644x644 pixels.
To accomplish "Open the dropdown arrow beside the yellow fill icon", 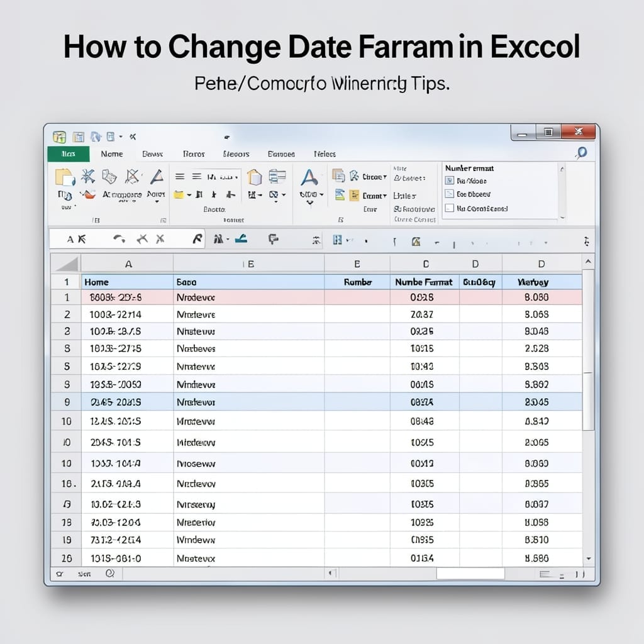I will [x=189, y=195].
